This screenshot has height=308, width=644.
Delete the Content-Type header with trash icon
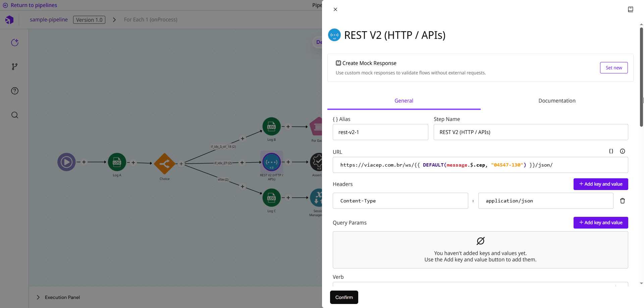622,201
